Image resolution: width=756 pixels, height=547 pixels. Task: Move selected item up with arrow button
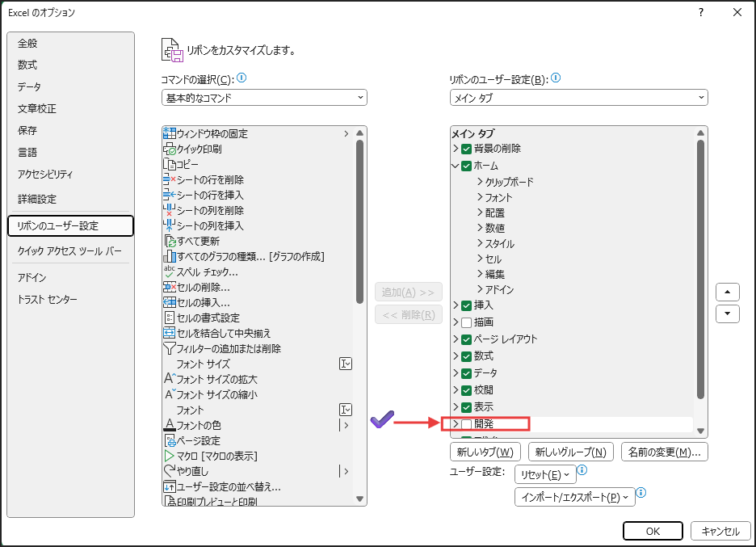pos(728,292)
